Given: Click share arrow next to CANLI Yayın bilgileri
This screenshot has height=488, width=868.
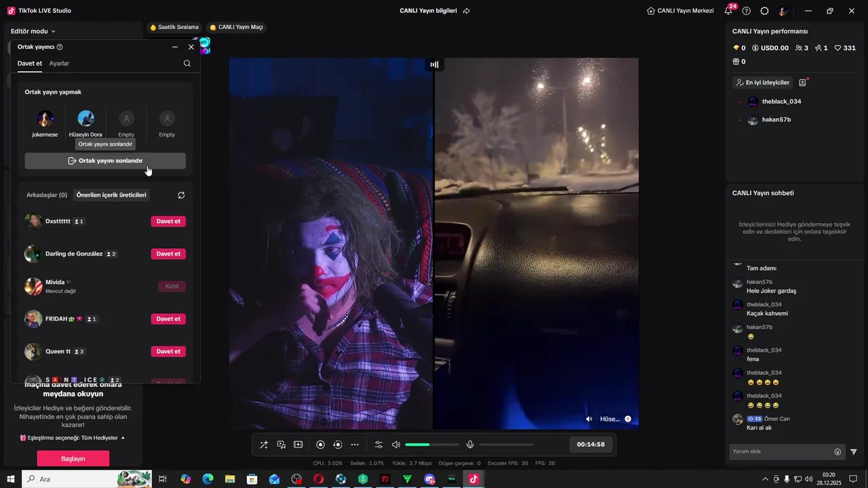Looking at the screenshot, I should [467, 11].
